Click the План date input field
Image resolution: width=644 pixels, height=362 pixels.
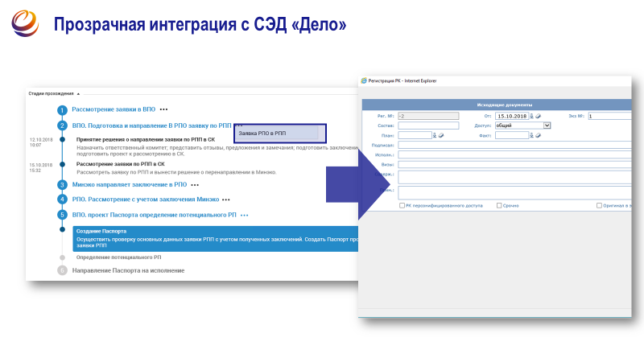pyautogui.click(x=415, y=135)
